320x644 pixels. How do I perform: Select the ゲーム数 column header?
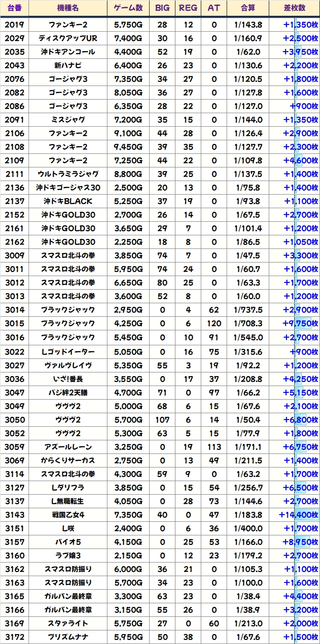(x=128, y=8)
